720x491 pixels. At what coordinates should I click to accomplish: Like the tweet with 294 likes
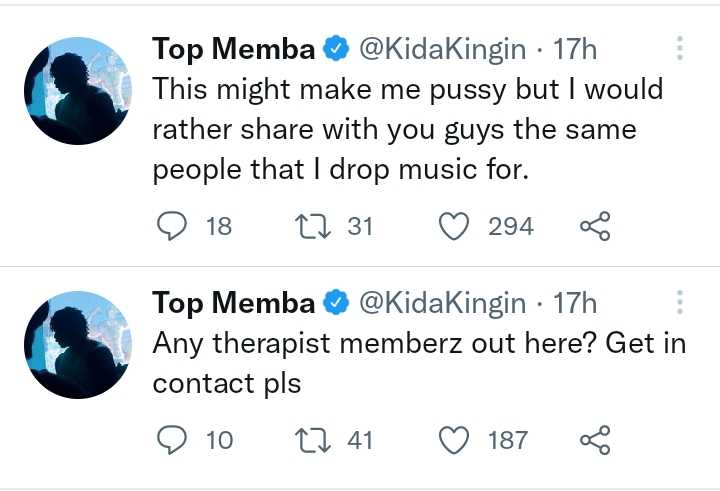pos(455,227)
